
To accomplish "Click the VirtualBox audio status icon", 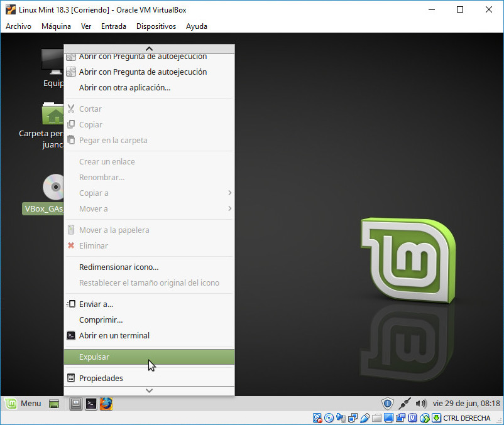I will coord(341,418).
